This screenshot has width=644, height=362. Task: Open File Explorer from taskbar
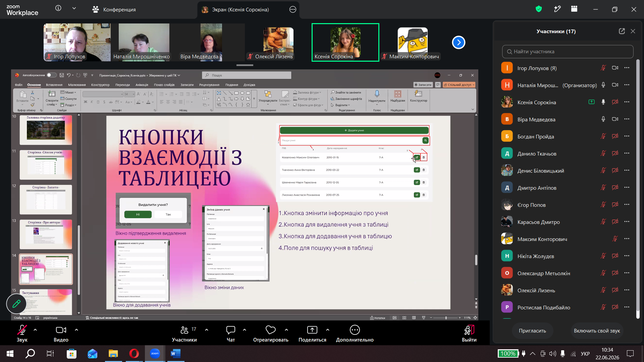click(x=113, y=354)
